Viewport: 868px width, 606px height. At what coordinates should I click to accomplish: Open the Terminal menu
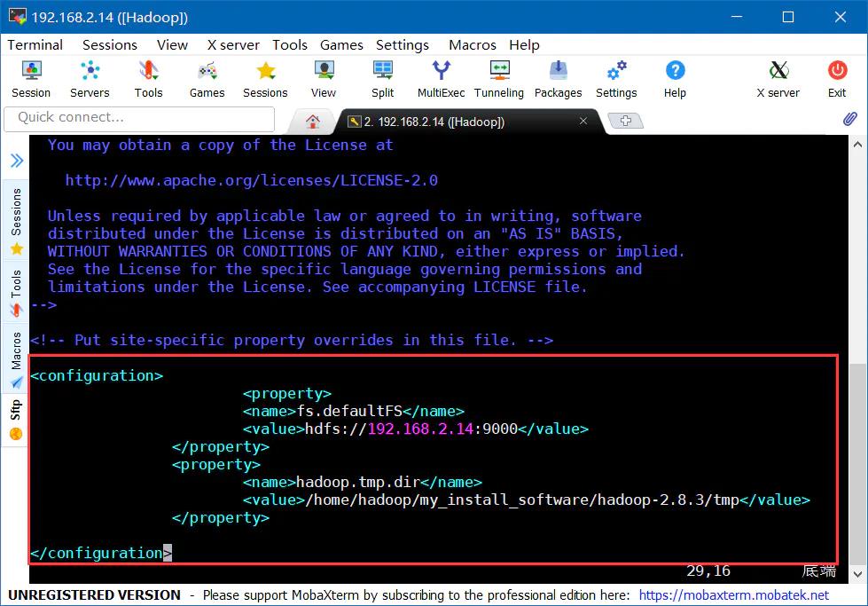click(x=35, y=44)
